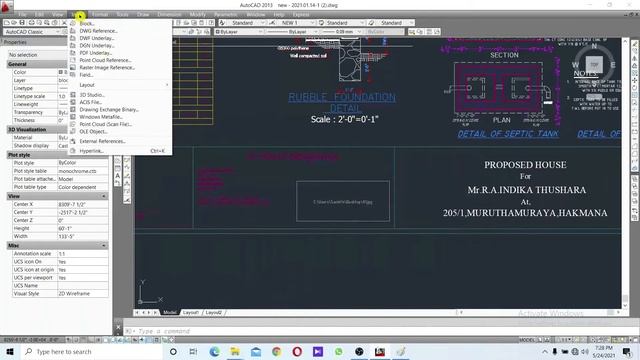Open the Standard text style dropdown
Image resolution: width=640 pixels, height=360 pixels.
tap(263, 23)
